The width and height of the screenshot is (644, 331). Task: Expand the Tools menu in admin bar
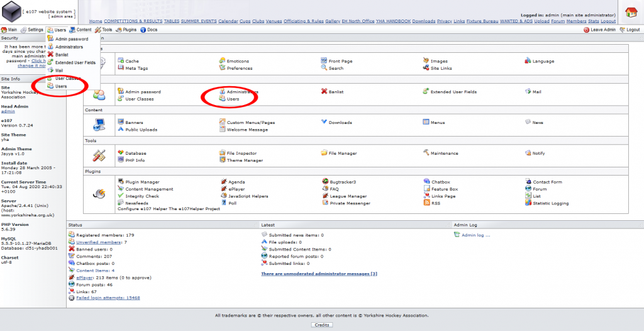104,30
